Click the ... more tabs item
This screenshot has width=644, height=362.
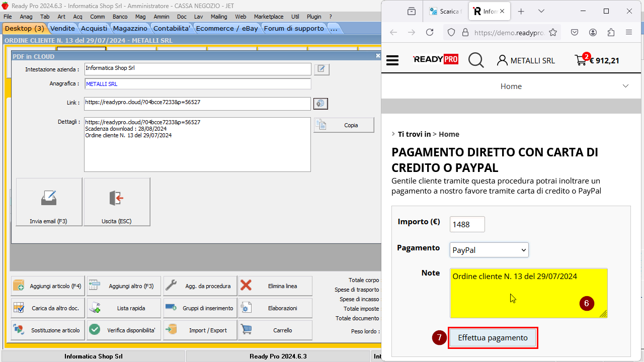point(334,28)
